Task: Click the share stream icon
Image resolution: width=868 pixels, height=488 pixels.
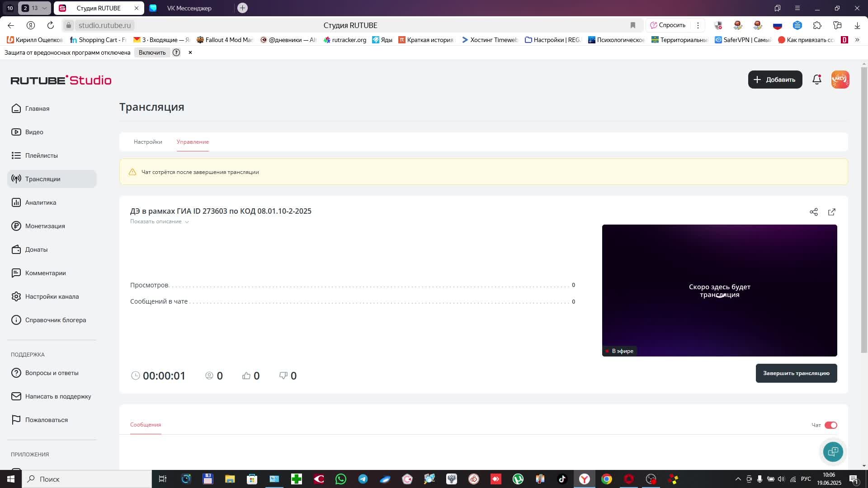Action: tap(814, 212)
